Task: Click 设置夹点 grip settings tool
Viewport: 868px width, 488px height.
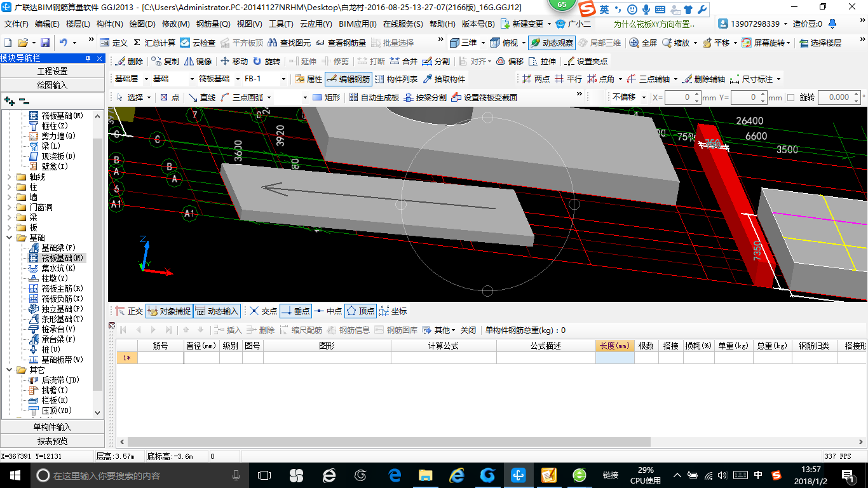Action: (586, 61)
